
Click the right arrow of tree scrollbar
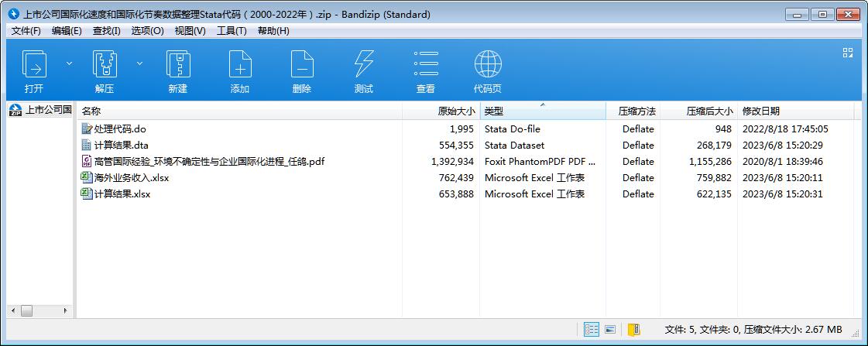click(65, 311)
